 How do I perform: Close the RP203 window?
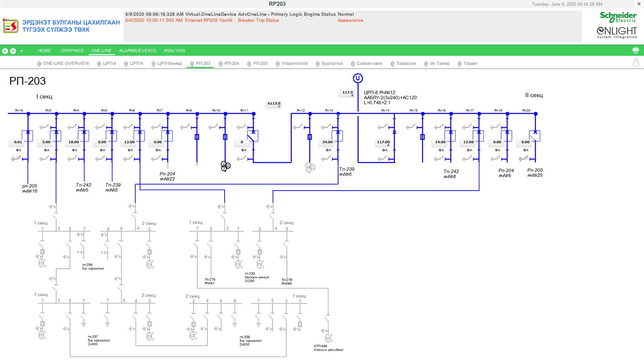pos(639,4)
